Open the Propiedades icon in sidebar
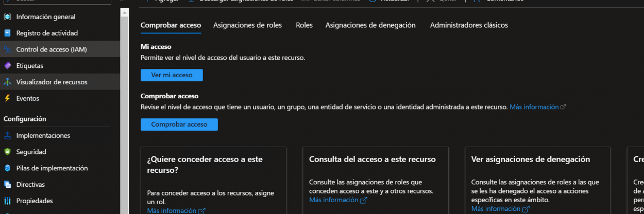The image size is (644, 214). tap(7, 201)
